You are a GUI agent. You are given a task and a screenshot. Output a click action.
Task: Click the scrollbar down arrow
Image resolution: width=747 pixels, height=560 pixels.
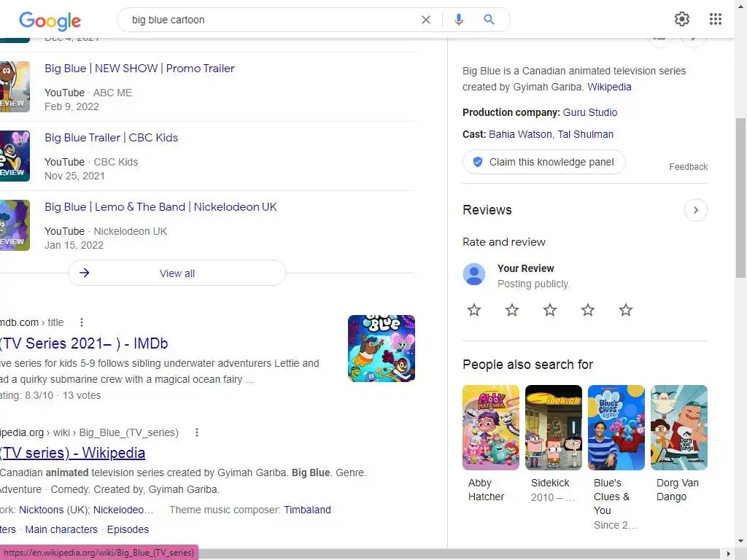click(740, 541)
